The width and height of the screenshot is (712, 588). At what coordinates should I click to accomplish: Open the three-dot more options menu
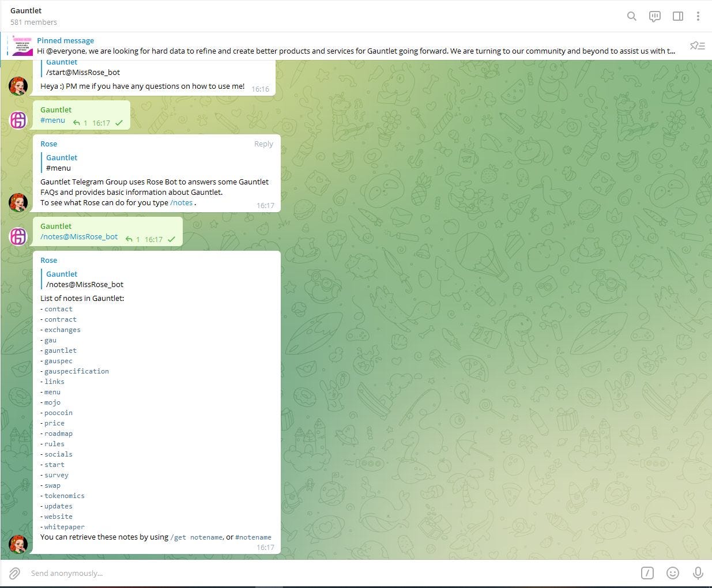[x=698, y=16]
